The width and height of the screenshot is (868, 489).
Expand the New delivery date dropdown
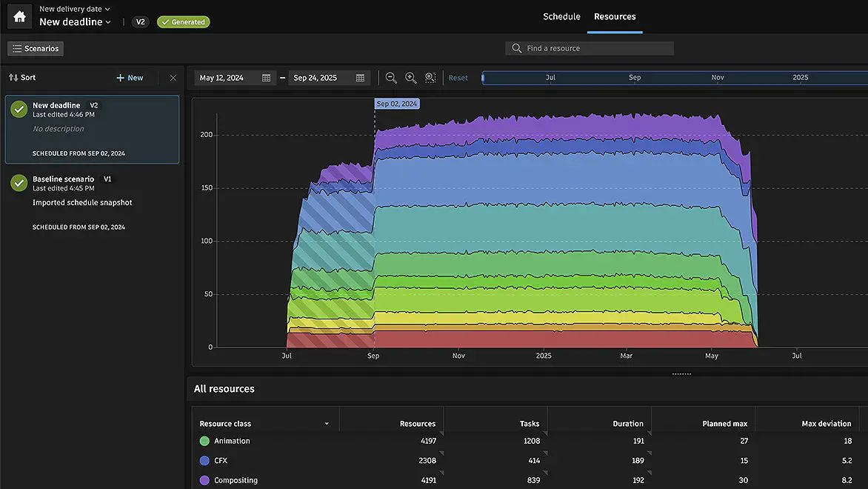click(x=74, y=9)
